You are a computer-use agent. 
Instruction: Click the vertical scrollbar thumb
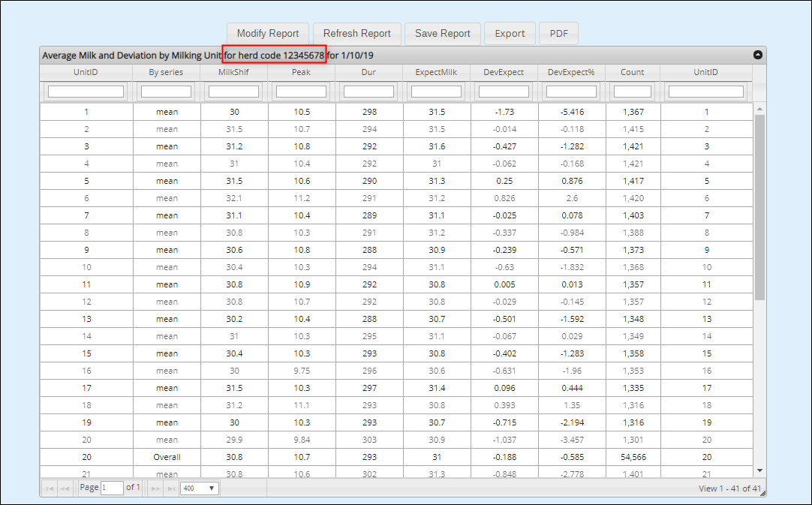pos(759,206)
